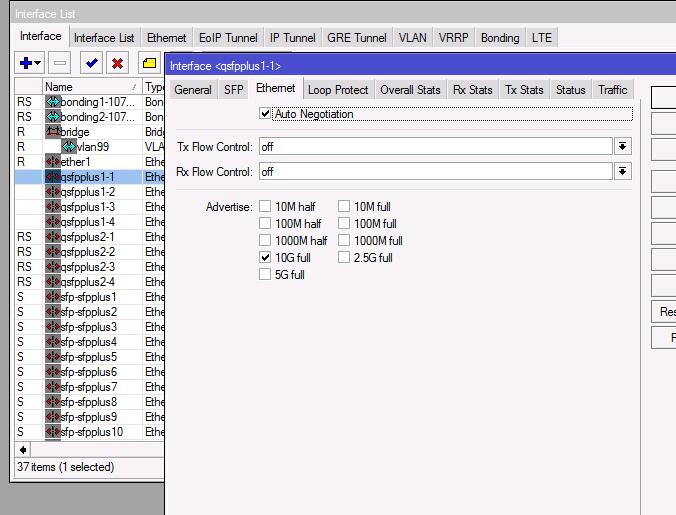Enable advertise 10M full

coord(344,206)
